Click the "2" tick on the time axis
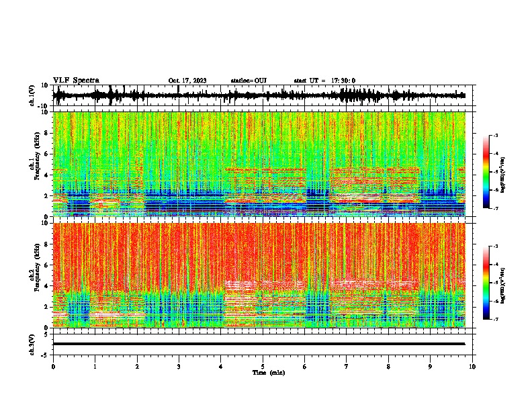 coord(137,367)
